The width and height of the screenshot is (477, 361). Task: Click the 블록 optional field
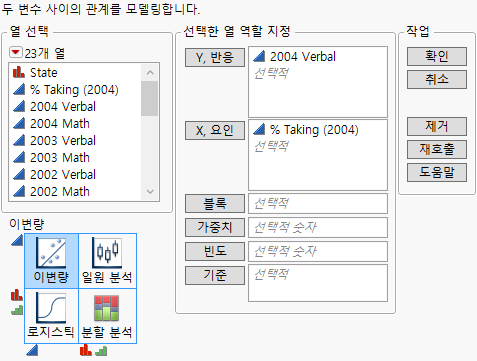(318, 203)
